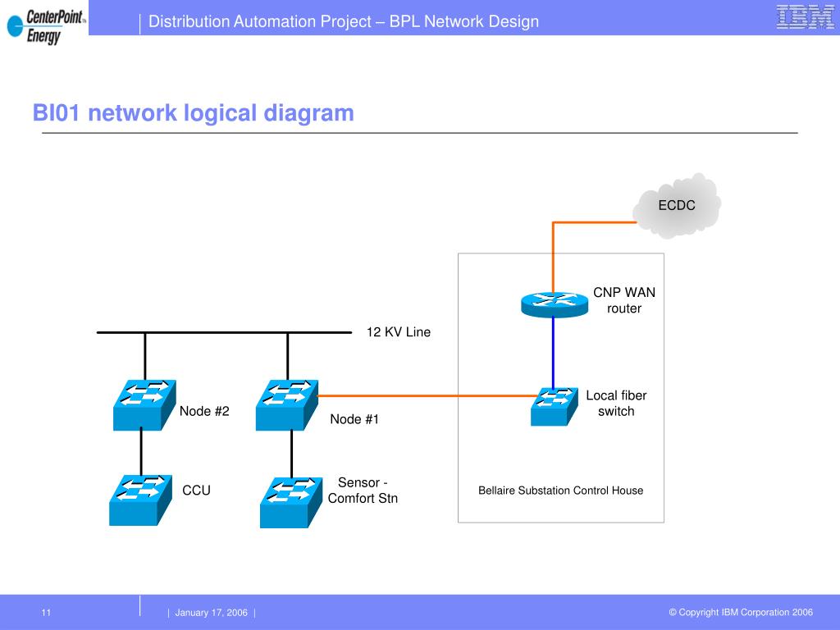This screenshot has width=840, height=630.
Task: Click the ECDC cloud icon
Action: [x=677, y=205]
